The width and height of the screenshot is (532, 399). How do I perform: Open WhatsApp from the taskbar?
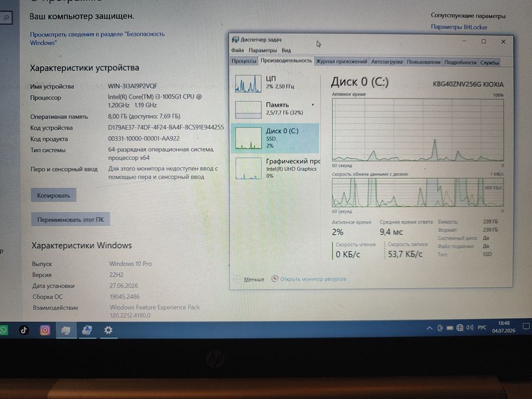pyautogui.click(x=3, y=330)
